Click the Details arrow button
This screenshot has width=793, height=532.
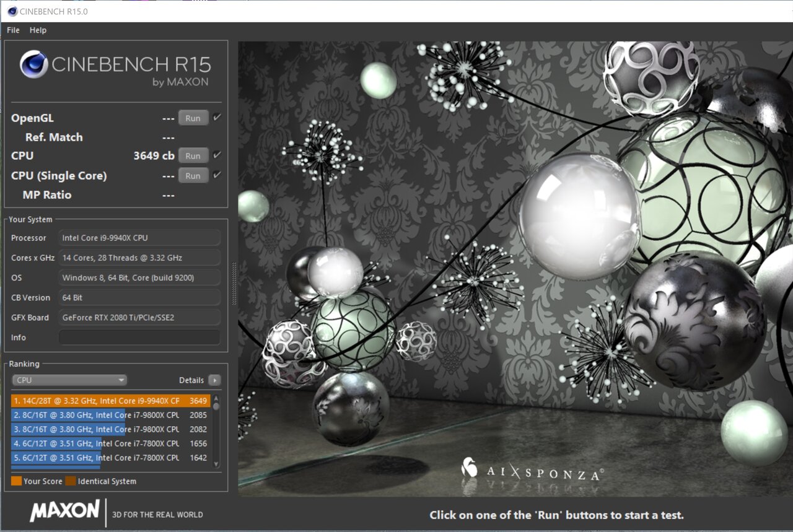(214, 380)
